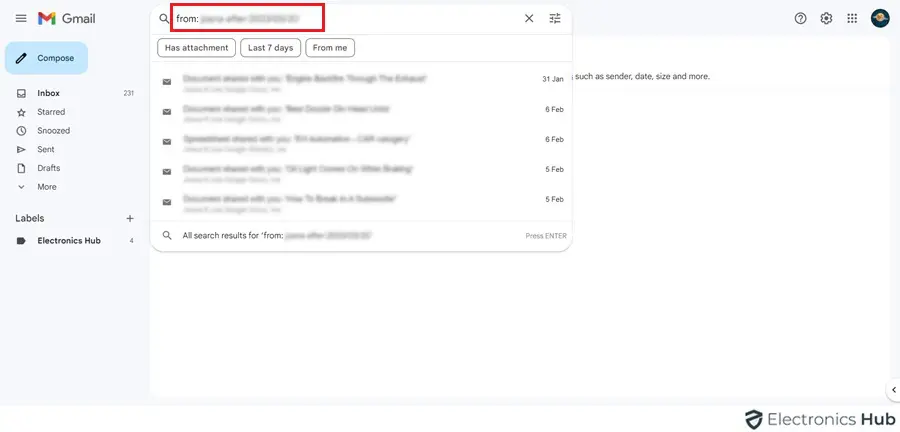Image resolution: width=900 pixels, height=432 pixels.
Task: Toggle the Last 7 days filter chip
Action: [x=270, y=48]
